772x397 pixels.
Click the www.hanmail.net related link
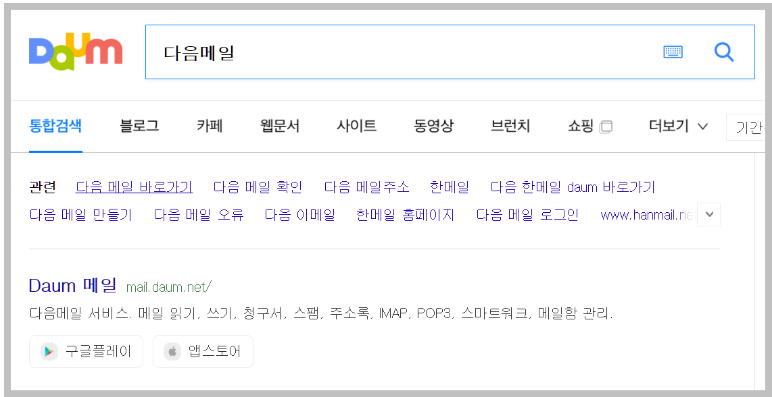click(x=649, y=215)
